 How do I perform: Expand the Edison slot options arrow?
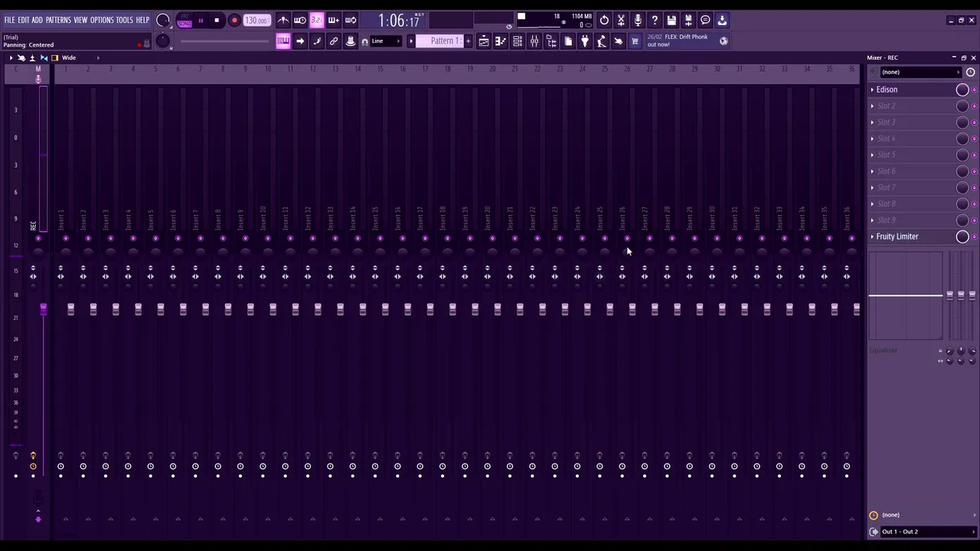point(872,90)
